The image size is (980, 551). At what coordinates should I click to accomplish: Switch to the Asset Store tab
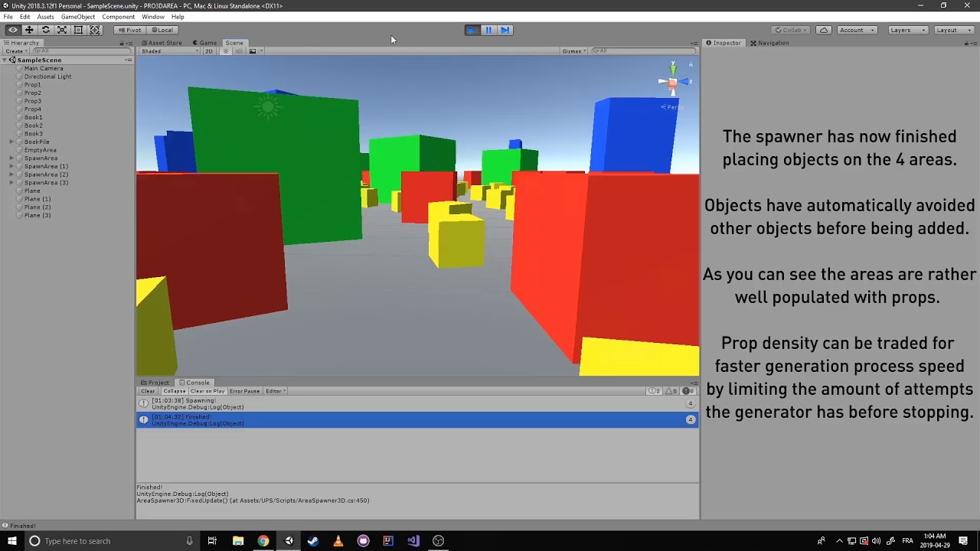coord(162,43)
